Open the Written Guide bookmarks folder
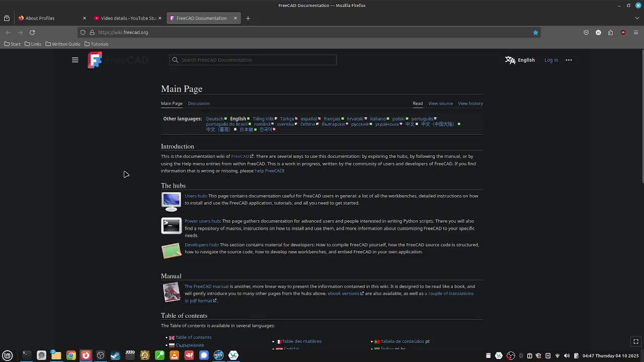 (63, 44)
